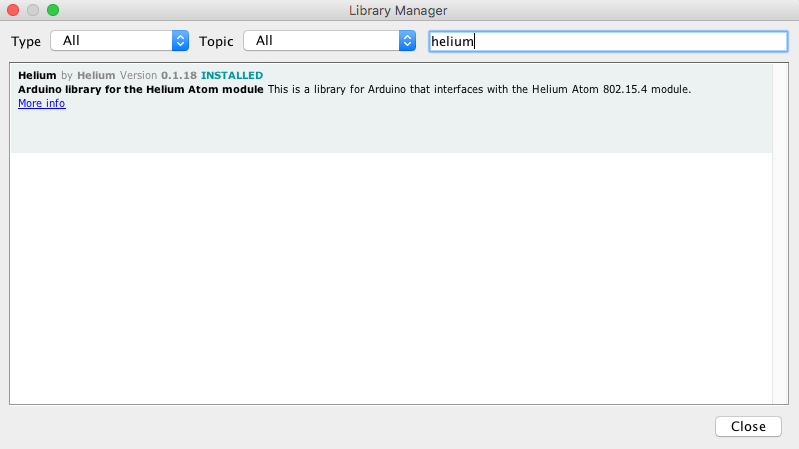Viewport: 799px width, 449px height.
Task: Click the Type label
Action: pyautogui.click(x=26, y=41)
